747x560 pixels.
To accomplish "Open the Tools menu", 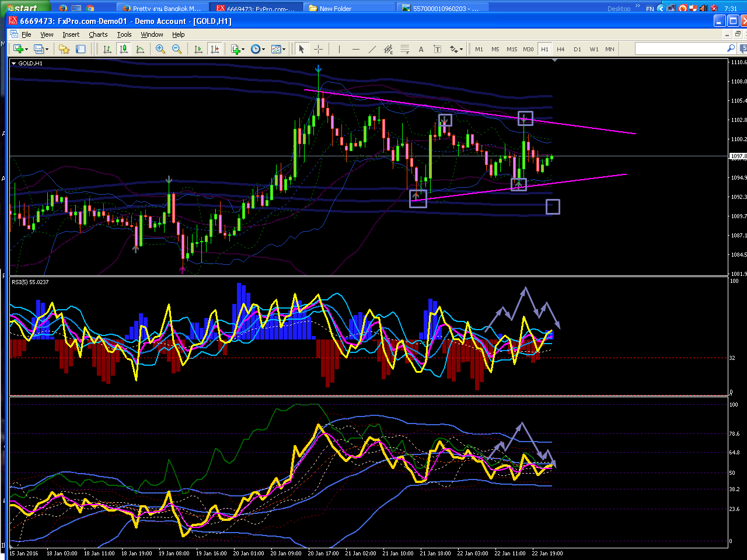I will tap(124, 34).
